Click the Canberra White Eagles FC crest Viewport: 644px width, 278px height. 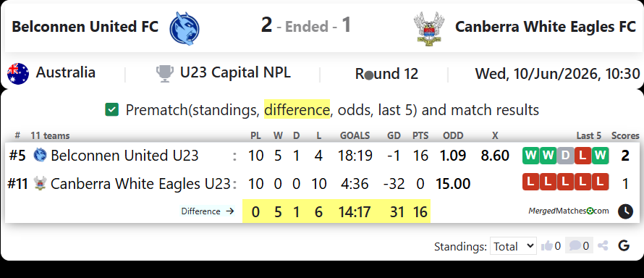[x=429, y=28]
